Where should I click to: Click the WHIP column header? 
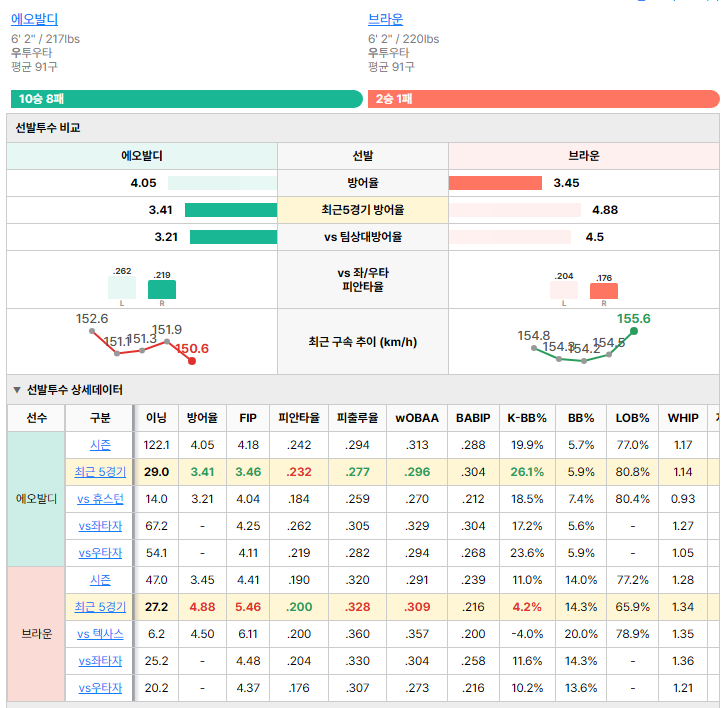pyautogui.click(x=683, y=418)
